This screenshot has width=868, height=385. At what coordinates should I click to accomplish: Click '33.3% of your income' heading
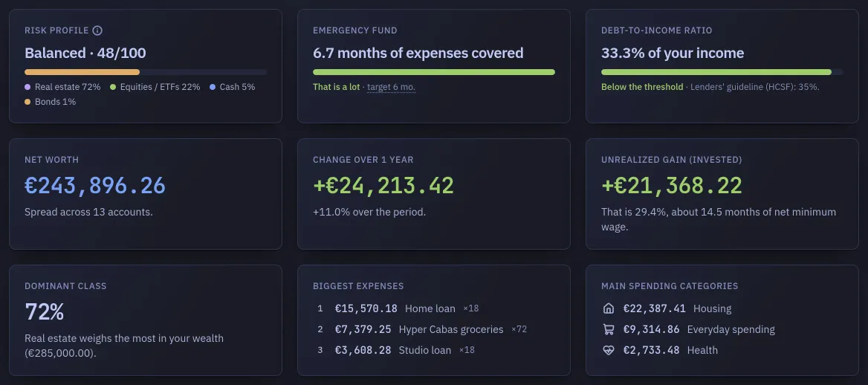(x=673, y=54)
